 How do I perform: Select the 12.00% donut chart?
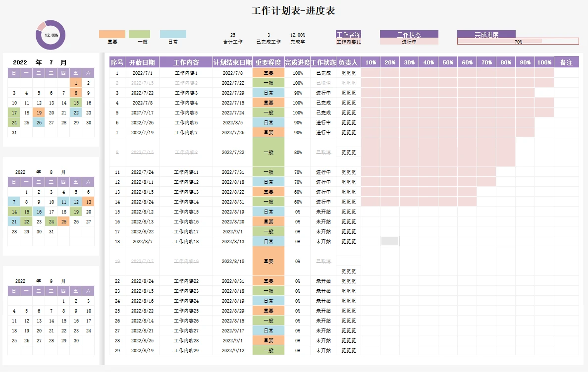click(51, 35)
